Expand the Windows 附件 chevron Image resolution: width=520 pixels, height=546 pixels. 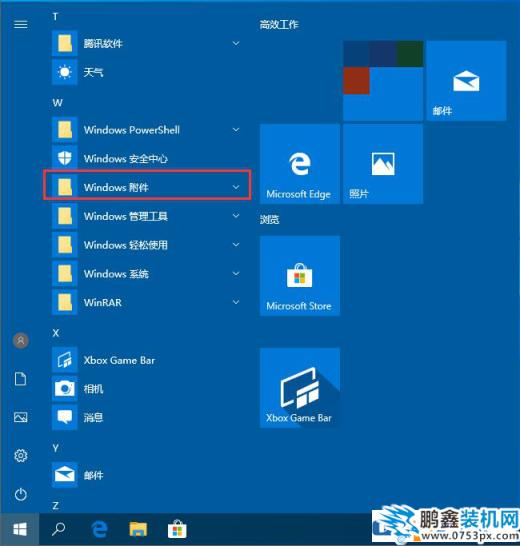(x=236, y=187)
